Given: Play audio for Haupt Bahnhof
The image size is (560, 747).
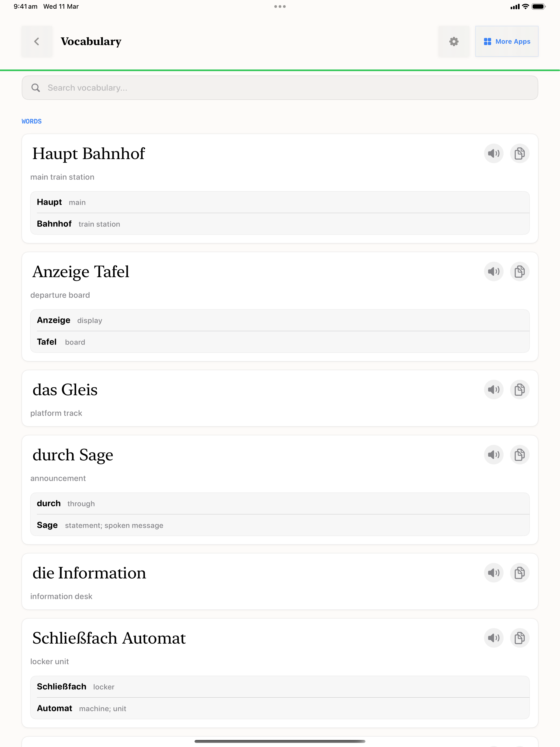Looking at the screenshot, I should [x=494, y=154].
